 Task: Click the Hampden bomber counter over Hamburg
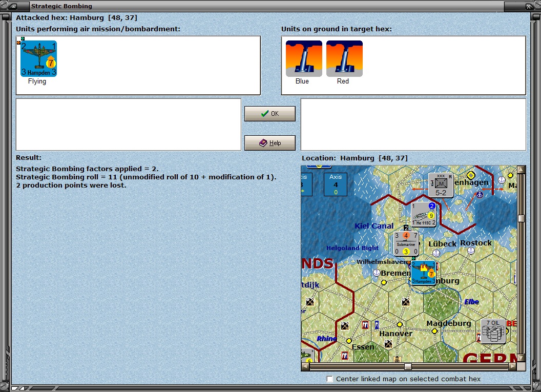[424, 273]
